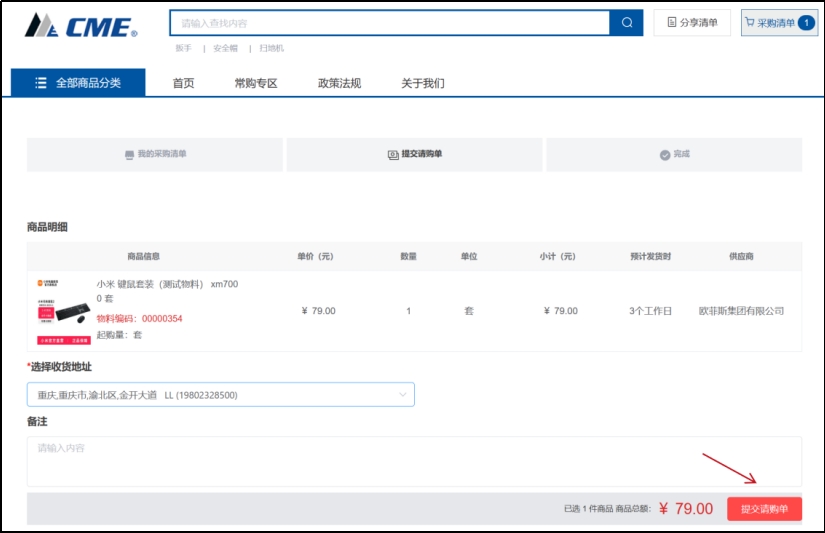Viewport: 825px width, 533px height.
Task: Open the 首页 navigation tab
Action: pyautogui.click(x=183, y=83)
